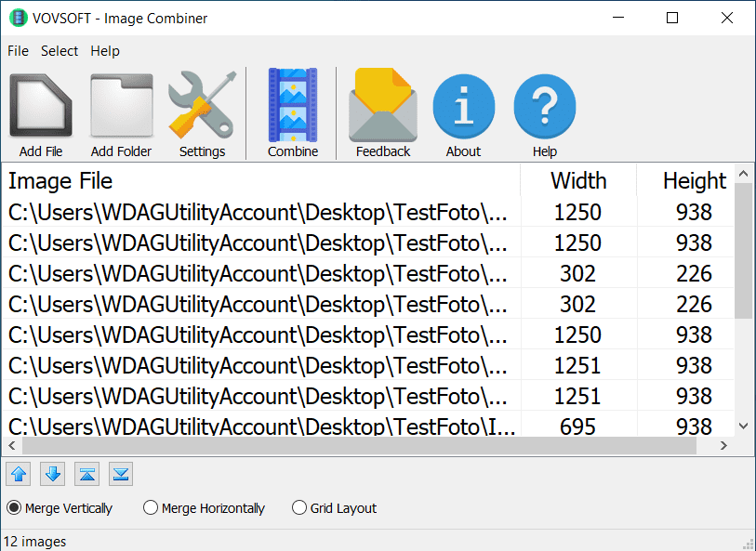
Task: Click the vertical scrollbar down arrow
Action: (x=743, y=426)
